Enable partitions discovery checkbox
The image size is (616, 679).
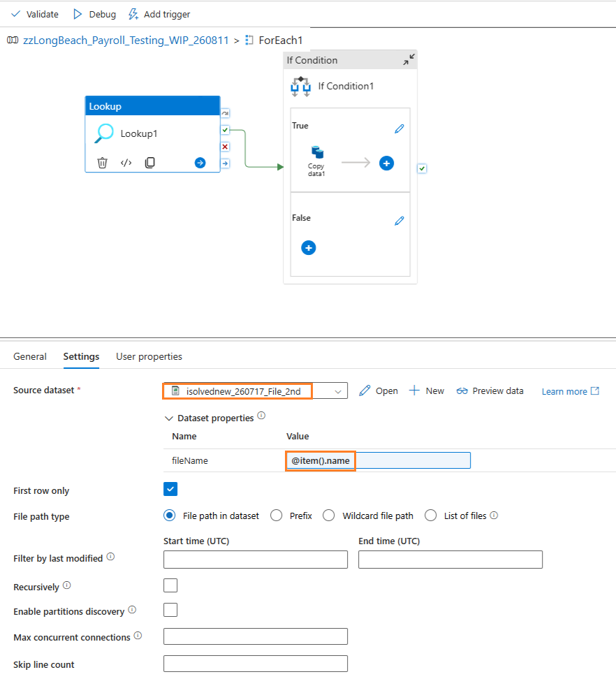tap(170, 610)
